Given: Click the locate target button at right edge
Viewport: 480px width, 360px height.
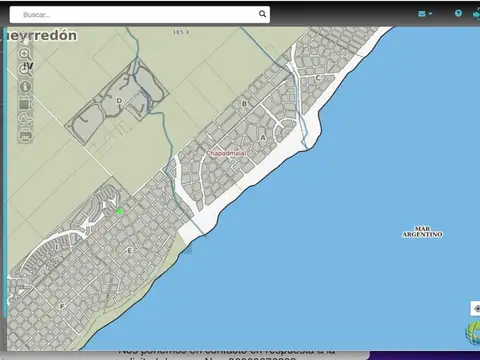Looking at the screenshot, I should coord(476,309).
